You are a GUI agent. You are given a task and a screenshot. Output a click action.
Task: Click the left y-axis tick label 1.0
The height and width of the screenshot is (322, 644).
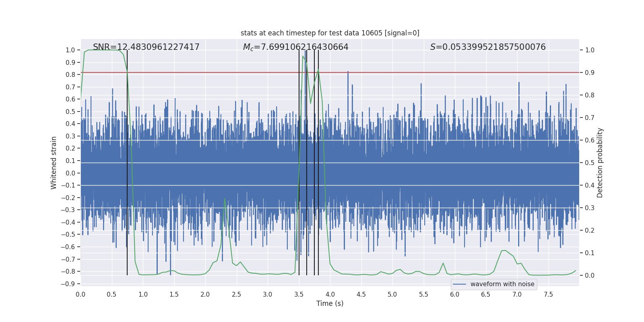click(70, 50)
